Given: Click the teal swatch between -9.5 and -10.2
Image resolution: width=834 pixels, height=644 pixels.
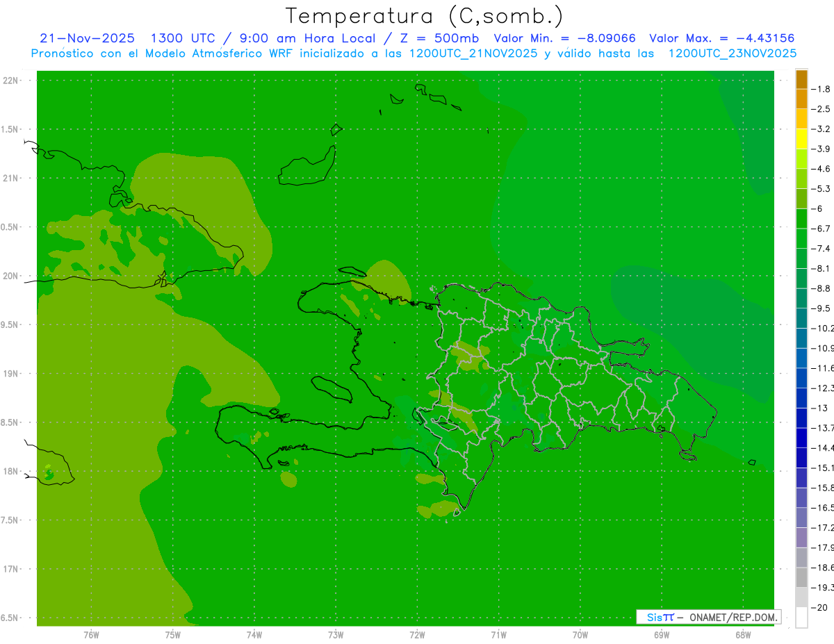Looking at the screenshot, I should coord(801,318).
